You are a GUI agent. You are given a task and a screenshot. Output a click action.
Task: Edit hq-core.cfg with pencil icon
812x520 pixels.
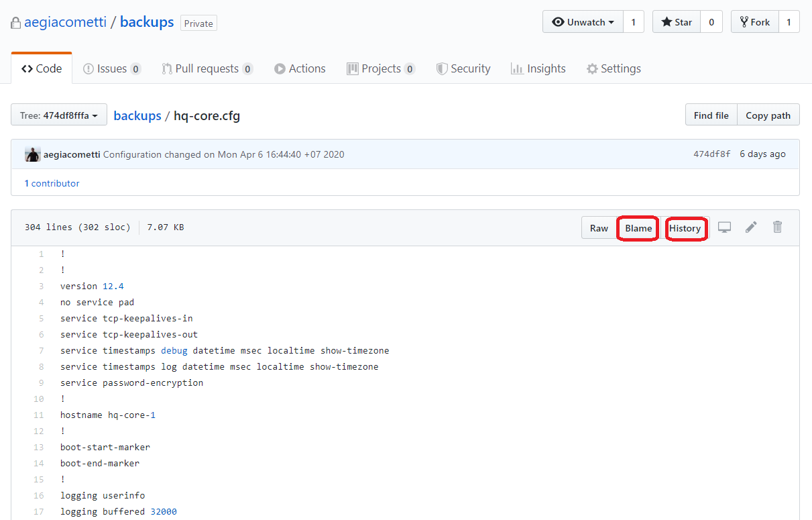(x=751, y=227)
